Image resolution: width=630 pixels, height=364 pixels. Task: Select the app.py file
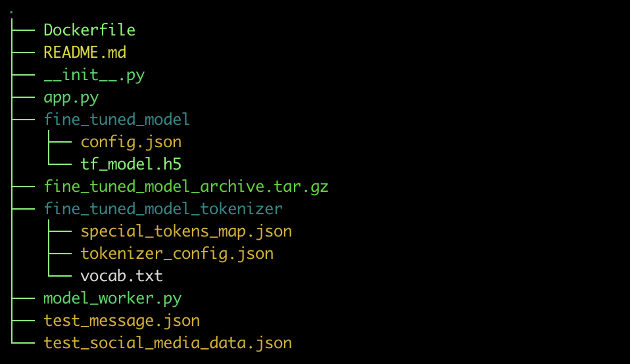(71, 97)
